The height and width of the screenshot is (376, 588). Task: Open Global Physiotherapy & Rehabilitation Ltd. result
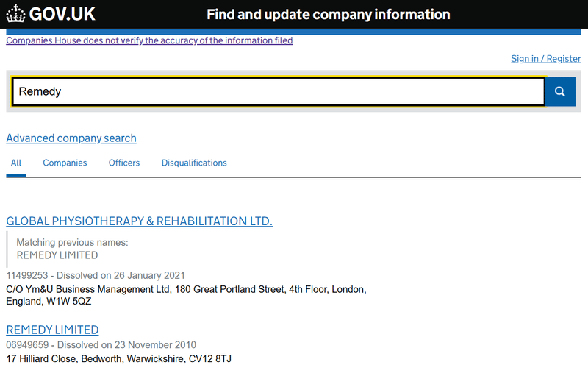[x=139, y=221]
